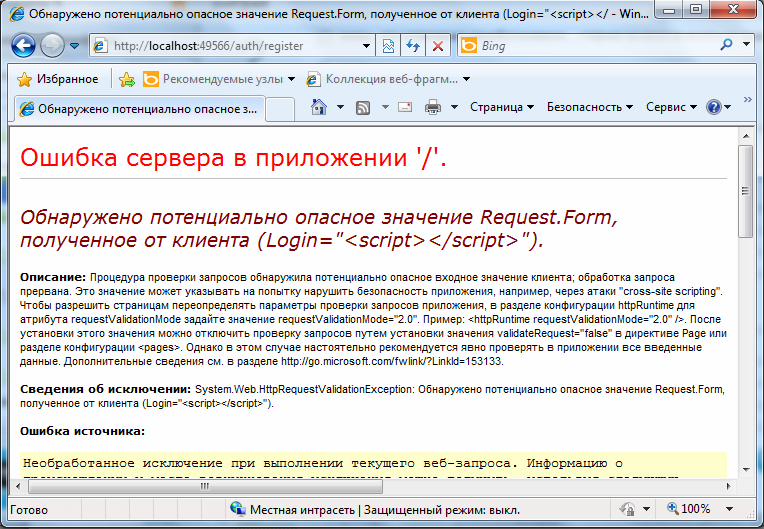
Task: Click the magnifier search icon
Action: coord(726,45)
